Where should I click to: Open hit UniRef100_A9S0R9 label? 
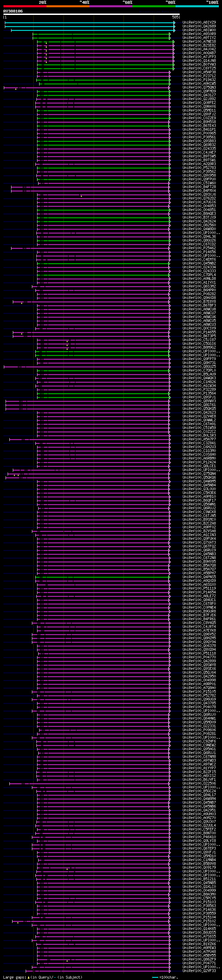tap(199, 34)
